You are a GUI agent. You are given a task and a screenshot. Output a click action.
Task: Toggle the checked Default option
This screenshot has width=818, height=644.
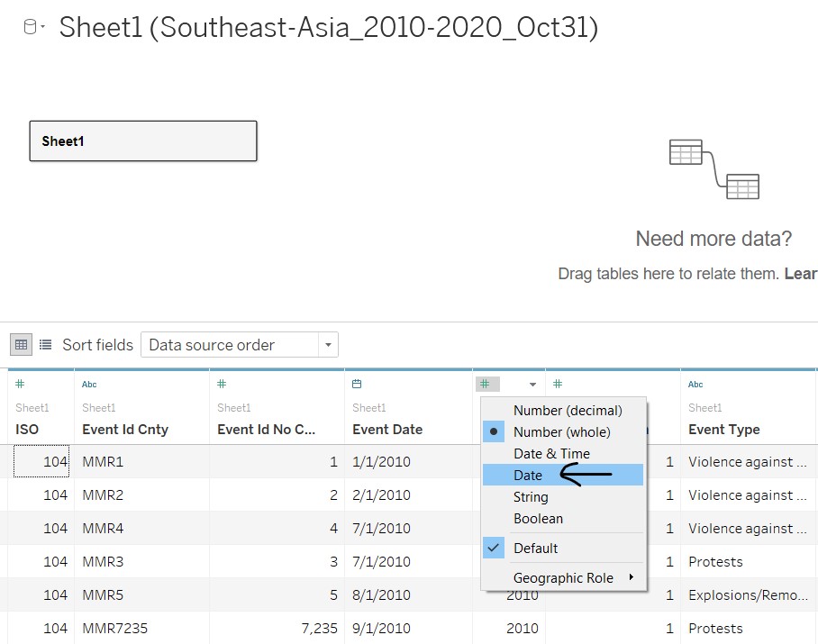click(535, 548)
